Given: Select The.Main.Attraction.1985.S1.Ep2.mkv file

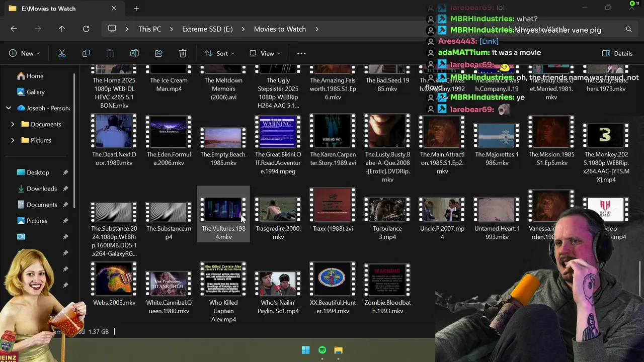Looking at the screenshot, I should coord(442,145).
